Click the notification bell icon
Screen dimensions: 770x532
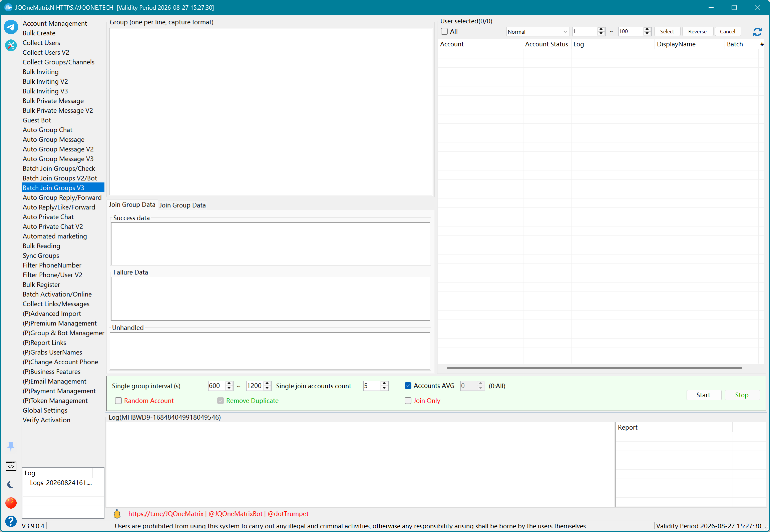(117, 514)
